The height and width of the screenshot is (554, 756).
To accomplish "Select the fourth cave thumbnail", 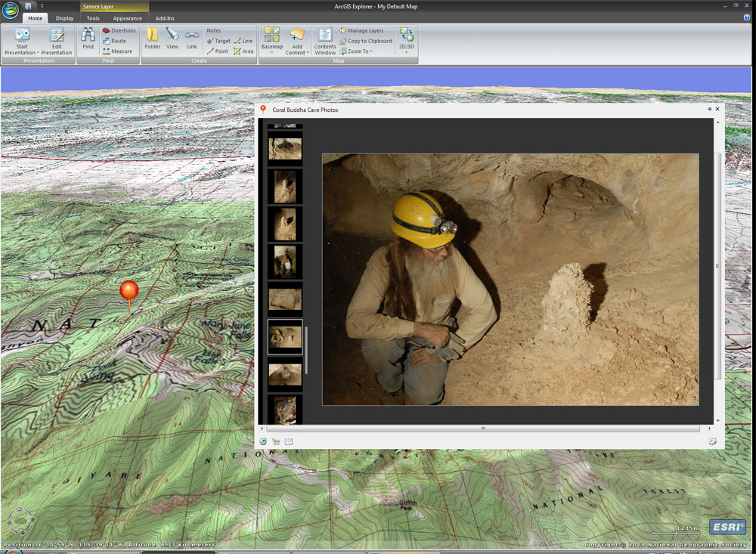I will (285, 224).
